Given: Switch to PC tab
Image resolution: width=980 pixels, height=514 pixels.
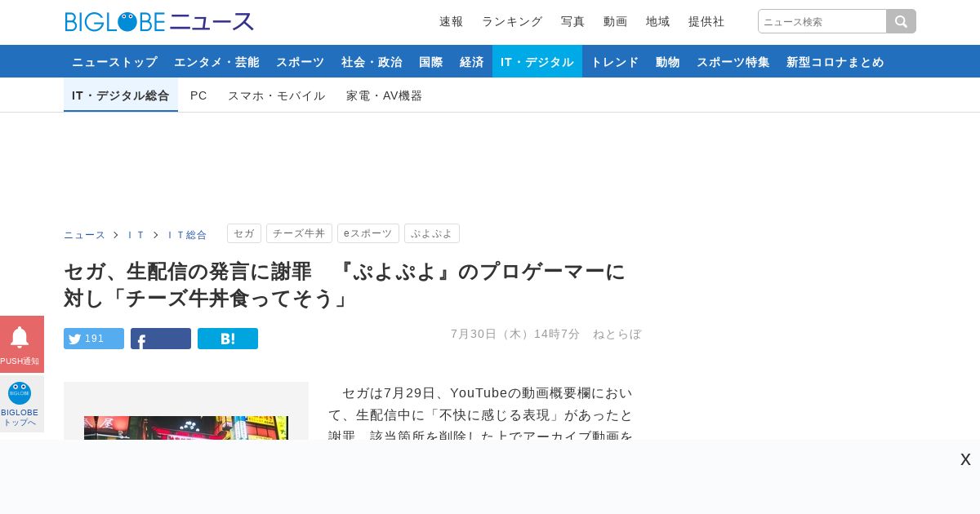Looking at the screenshot, I should pos(198,95).
